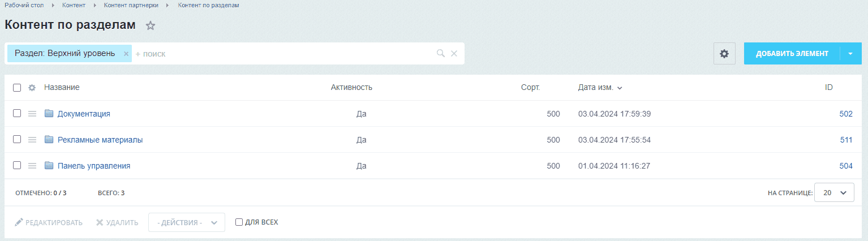The image size is (868, 241).
Task: Add page to favorites with star icon
Action: tap(151, 25)
